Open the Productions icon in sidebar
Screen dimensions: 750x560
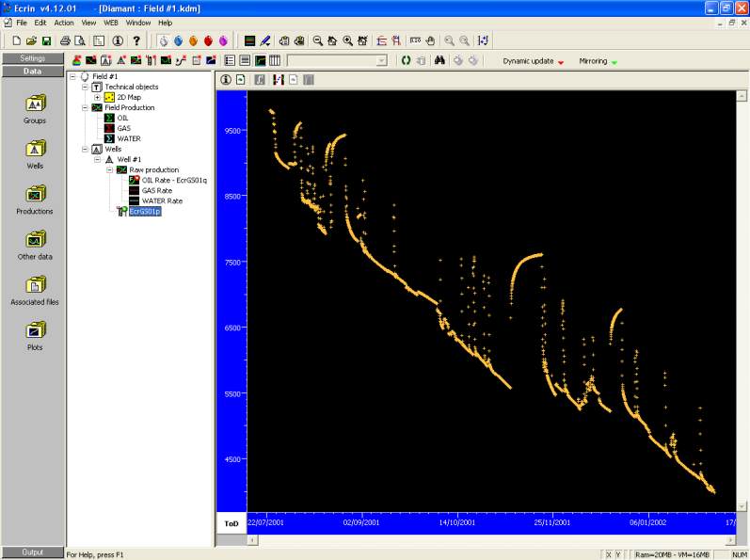(x=34, y=195)
